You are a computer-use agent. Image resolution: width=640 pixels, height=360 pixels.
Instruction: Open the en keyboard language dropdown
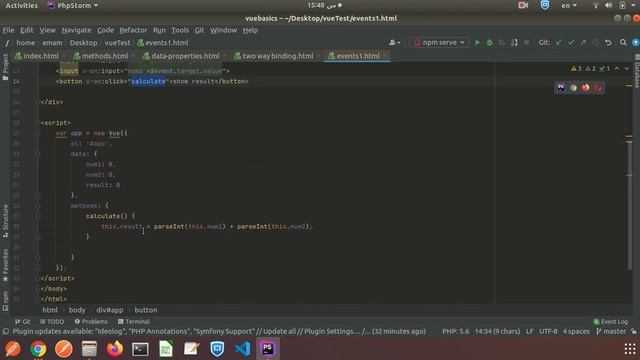coord(569,5)
